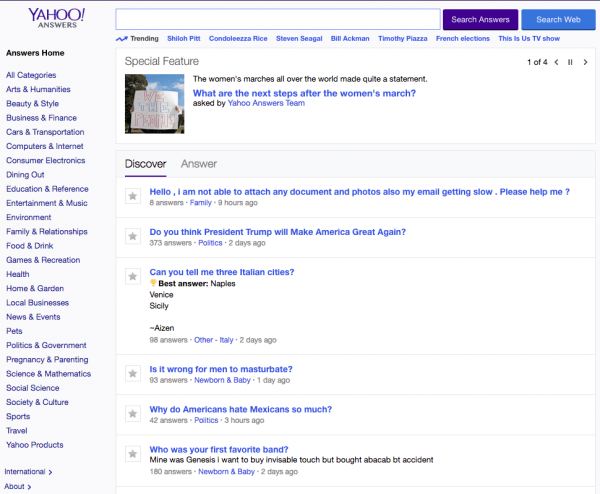Open Yahoo Answers Team profile link

(x=266, y=103)
